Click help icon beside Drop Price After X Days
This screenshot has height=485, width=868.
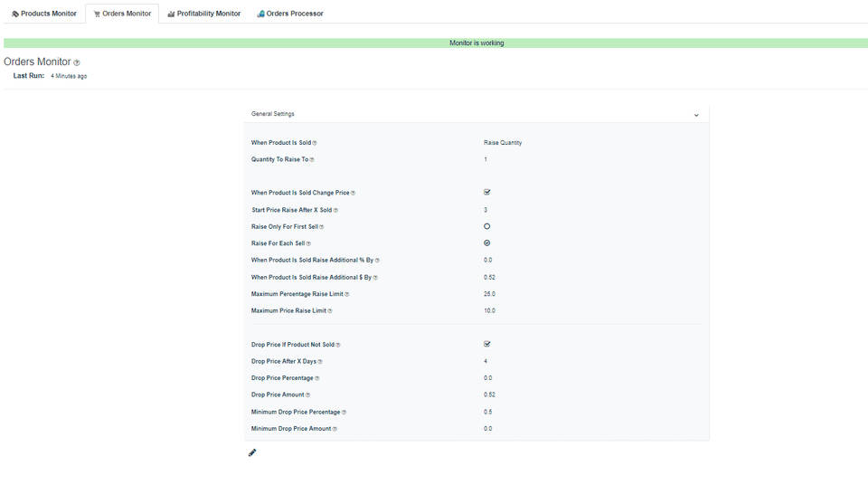click(320, 362)
